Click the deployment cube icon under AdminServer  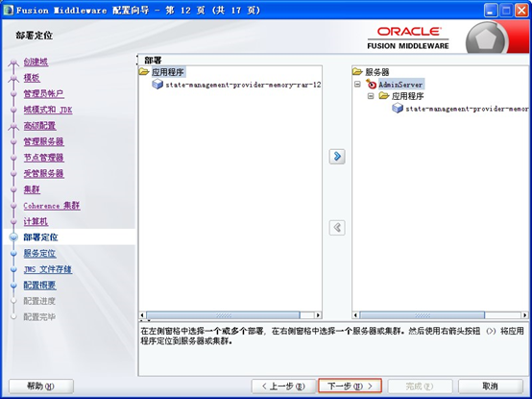coord(398,109)
